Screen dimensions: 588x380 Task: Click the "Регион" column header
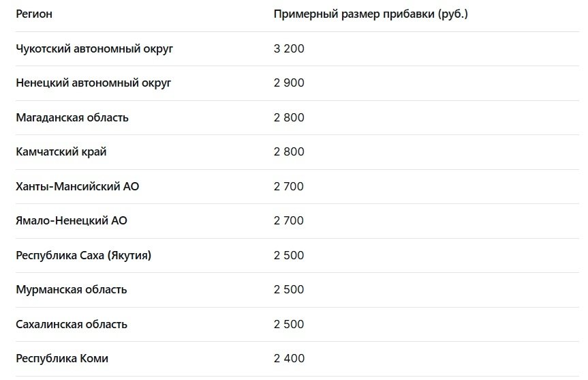click(x=34, y=14)
